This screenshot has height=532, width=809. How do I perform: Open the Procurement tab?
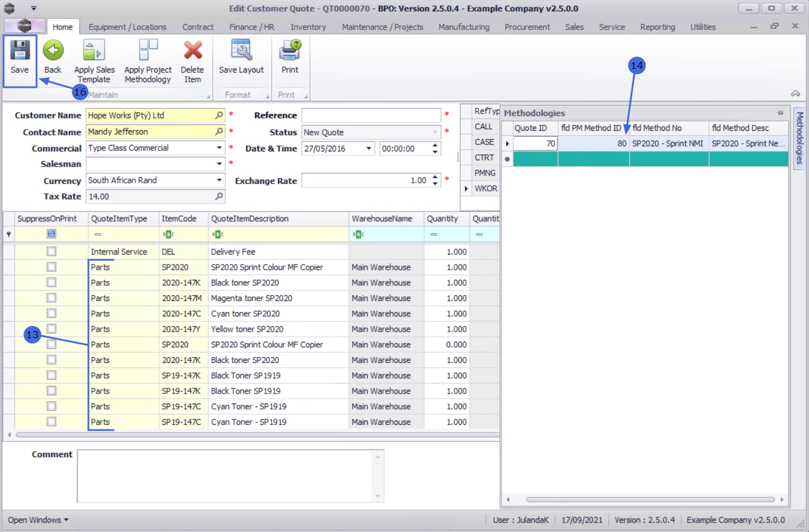pyautogui.click(x=527, y=27)
